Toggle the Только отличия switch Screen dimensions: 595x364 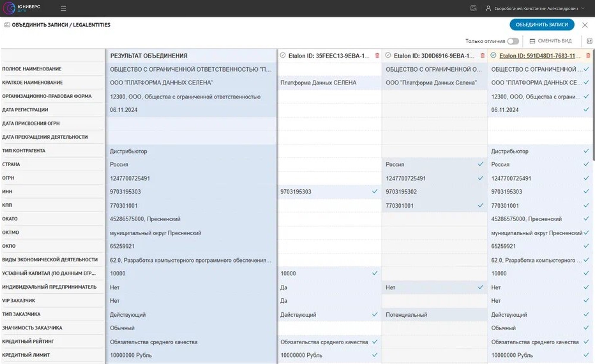[x=513, y=41]
